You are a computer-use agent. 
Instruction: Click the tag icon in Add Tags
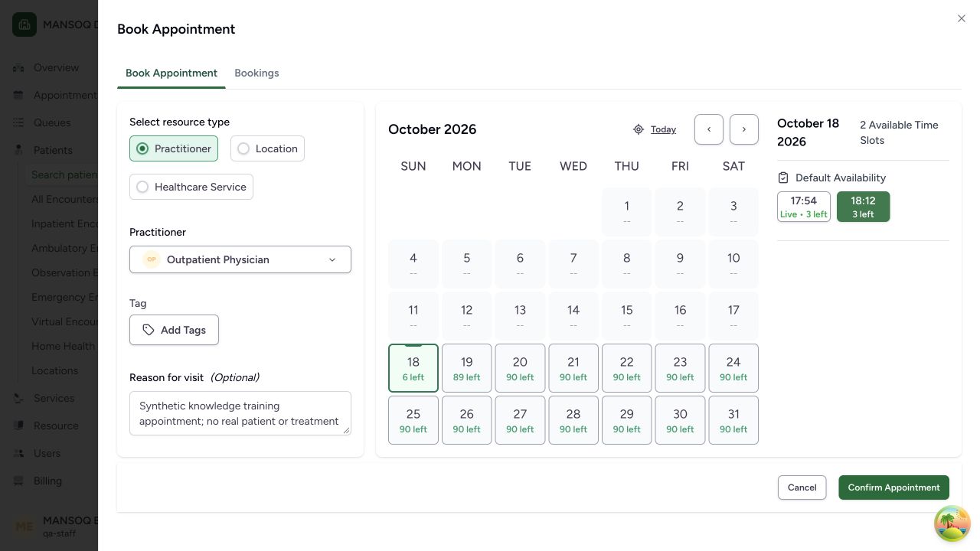click(149, 330)
